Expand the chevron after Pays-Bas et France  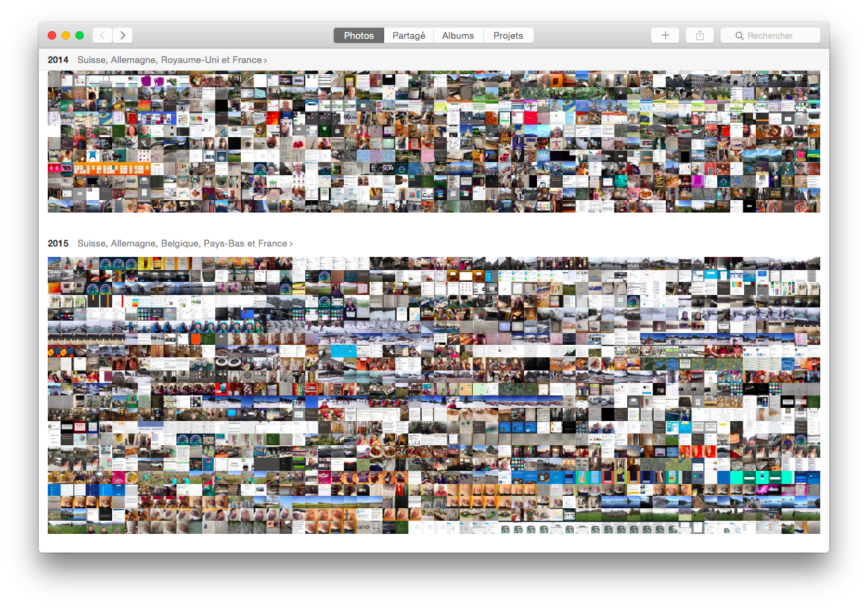point(291,244)
